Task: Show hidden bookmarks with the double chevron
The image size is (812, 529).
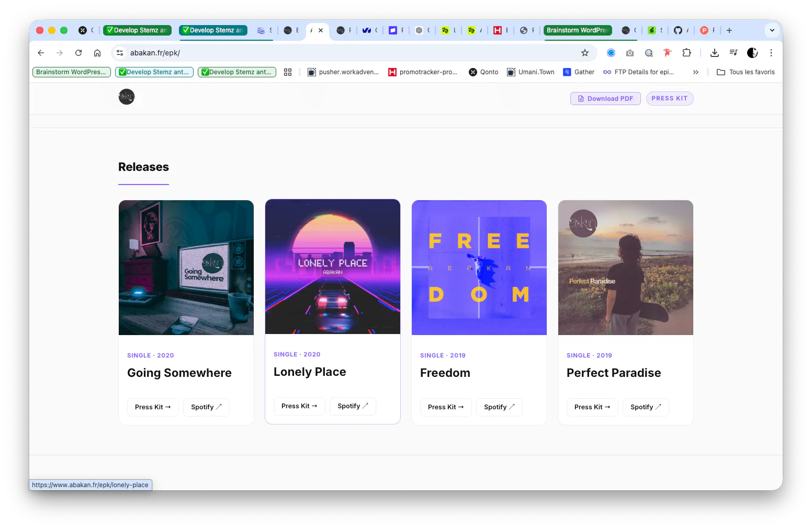Action: click(x=696, y=72)
